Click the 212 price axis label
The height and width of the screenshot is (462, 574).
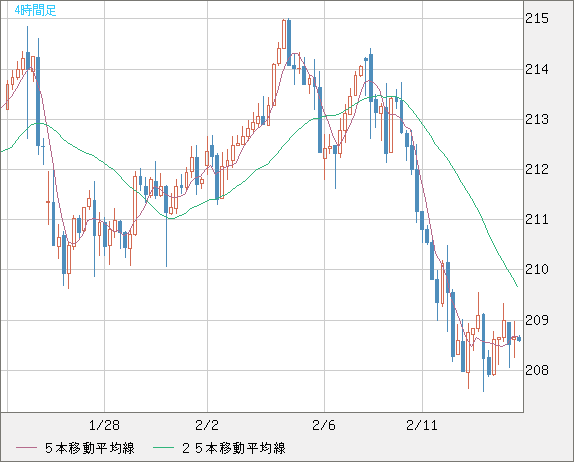coord(537,169)
